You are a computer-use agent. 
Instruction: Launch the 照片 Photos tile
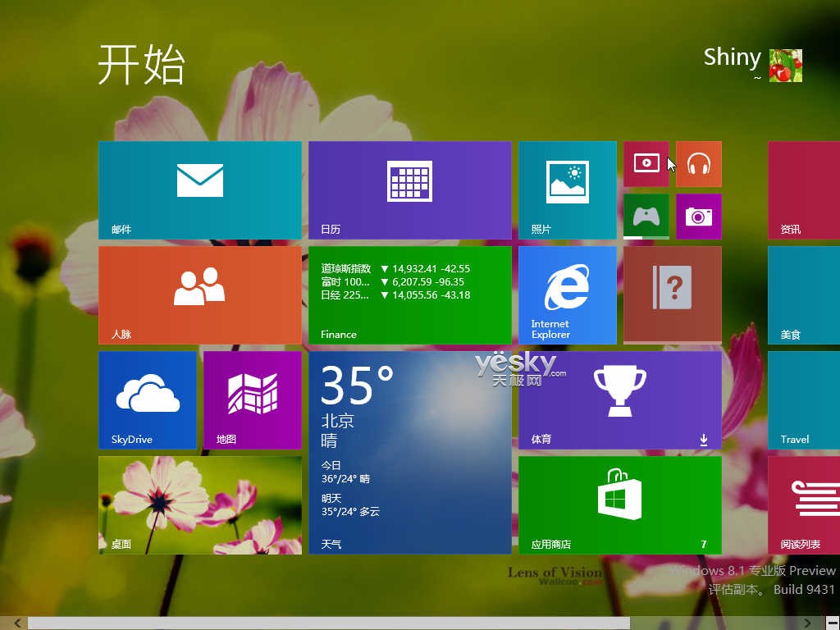[x=568, y=190]
